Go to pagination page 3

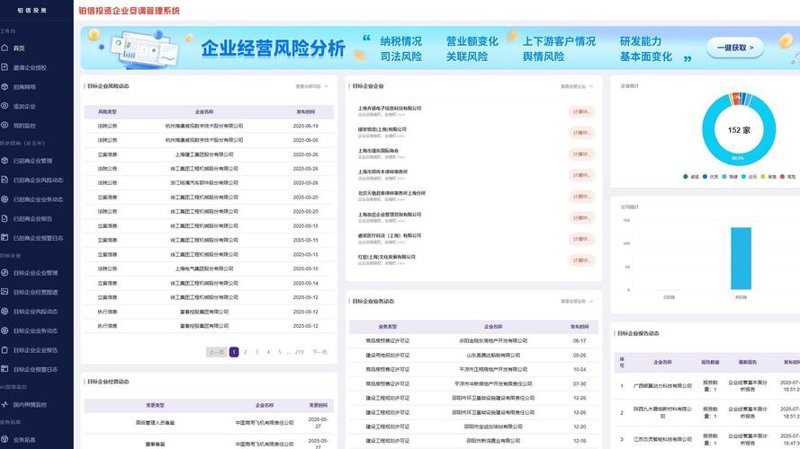pyautogui.click(x=257, y=352)
